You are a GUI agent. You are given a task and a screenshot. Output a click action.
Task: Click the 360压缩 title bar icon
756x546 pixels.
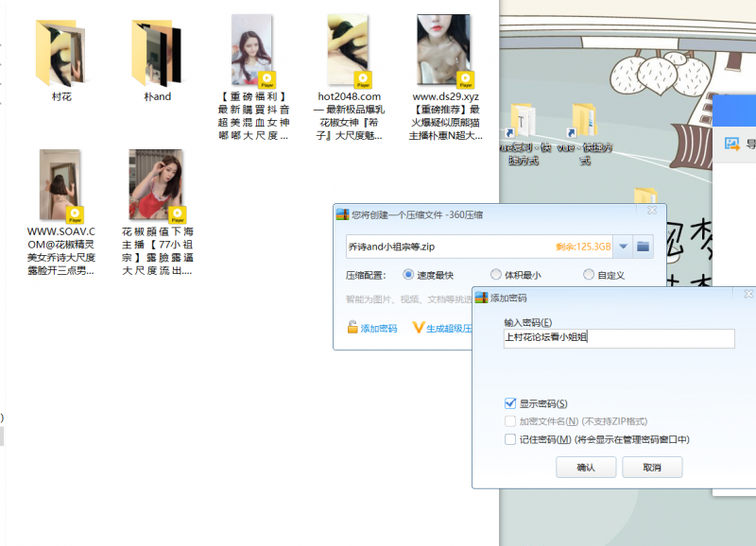tap(344, 214)
